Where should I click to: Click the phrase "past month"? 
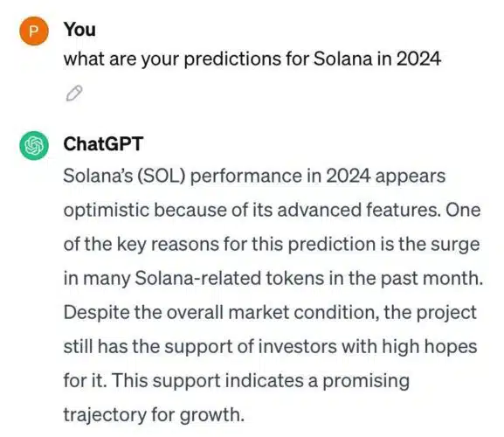click(x=430, y=279)
